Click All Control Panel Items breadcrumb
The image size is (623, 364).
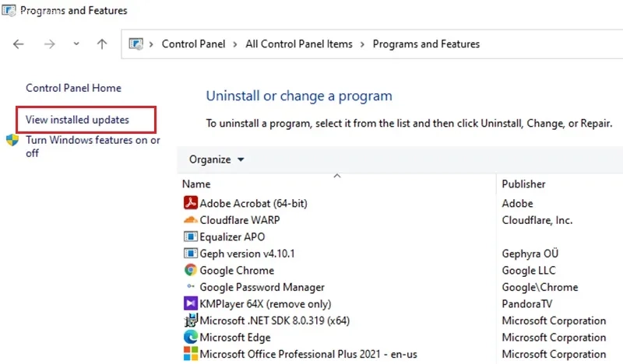299,44
